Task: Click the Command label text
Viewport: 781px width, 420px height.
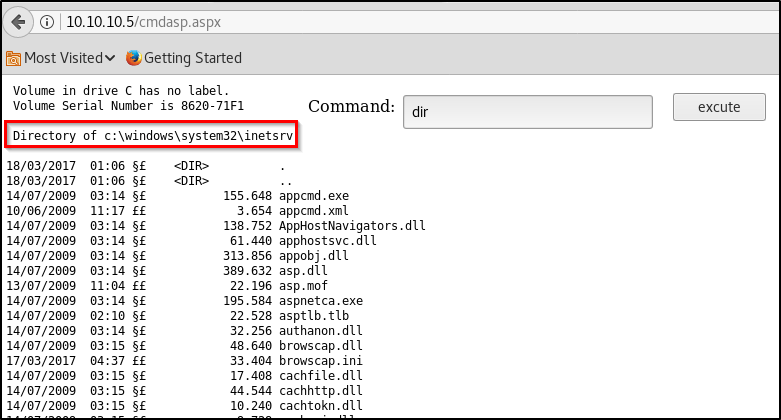Action: point(351,107)
